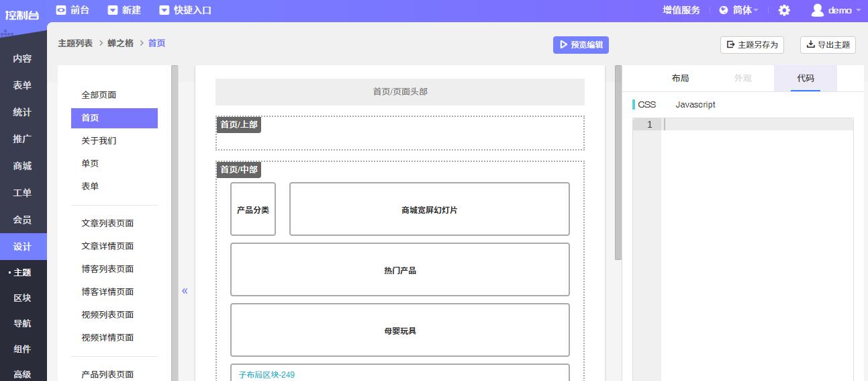The height and width of the screenshot is (381, 868).
Task: Switch to the Javascript sub-tab
Action: click(x=695, y=105)
